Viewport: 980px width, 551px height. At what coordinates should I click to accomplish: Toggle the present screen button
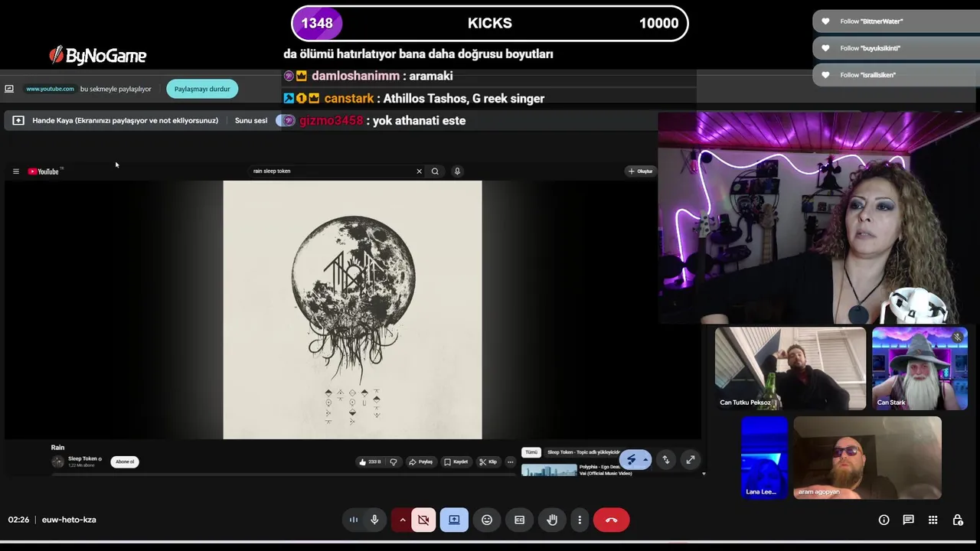coord(454,520)
